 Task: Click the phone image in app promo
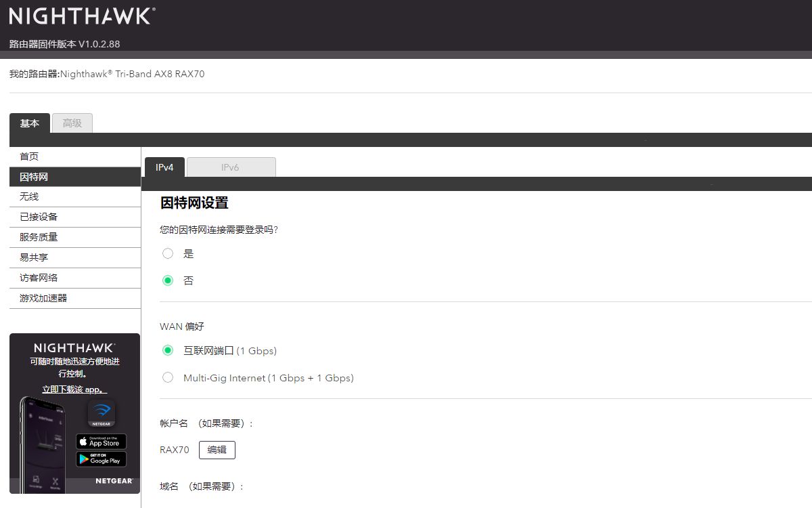43,444
